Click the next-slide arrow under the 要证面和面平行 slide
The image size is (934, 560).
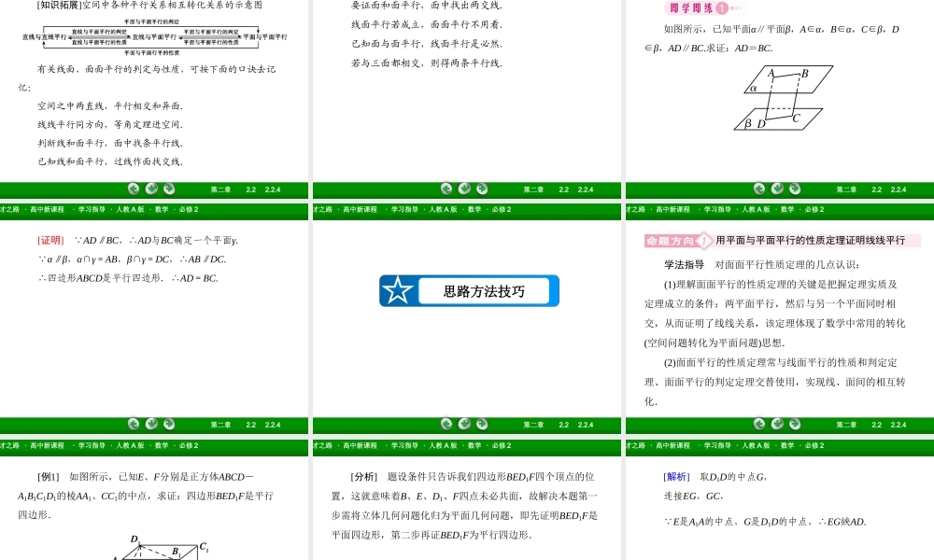tap(482, 189)
